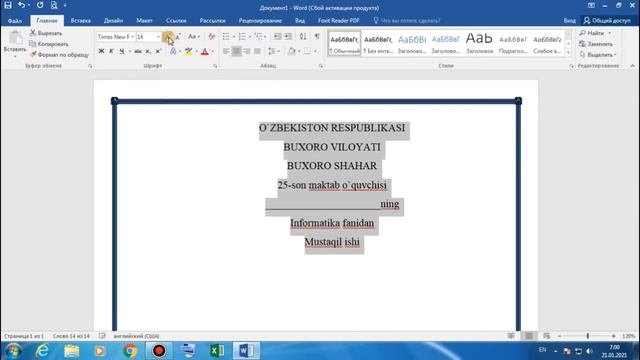Switch to the Рецензирование tab
This screenshot has width=640, height=360.
pyautogui.click(x=260, y=20)
